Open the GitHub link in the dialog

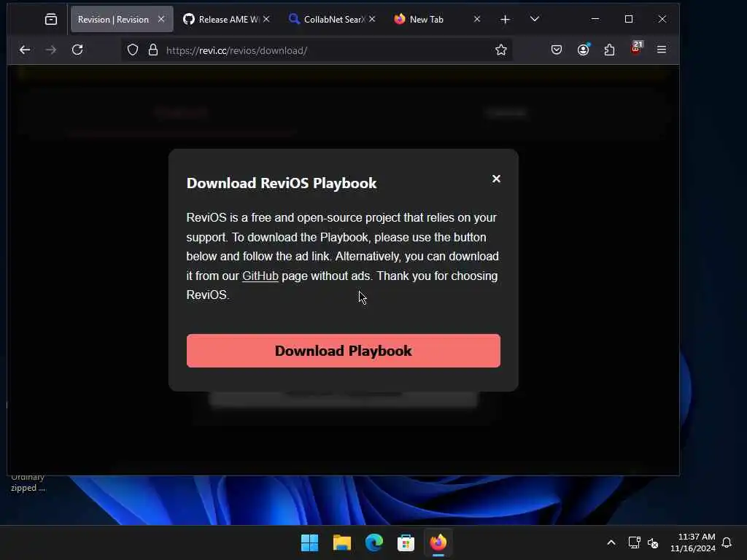[260, 276]
